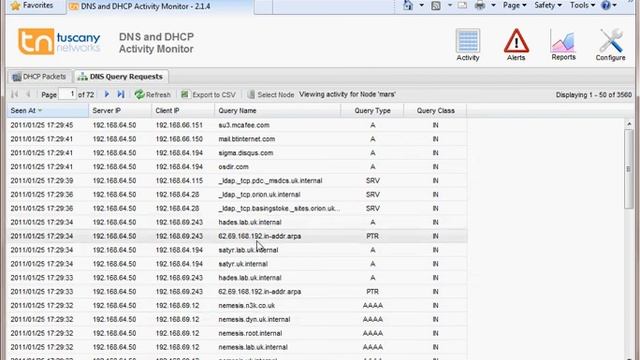The width and height of the screenshot is (640, 360).
Task: Click client IP 192.168.66.150 cell
Action: (x=179, y=139)
